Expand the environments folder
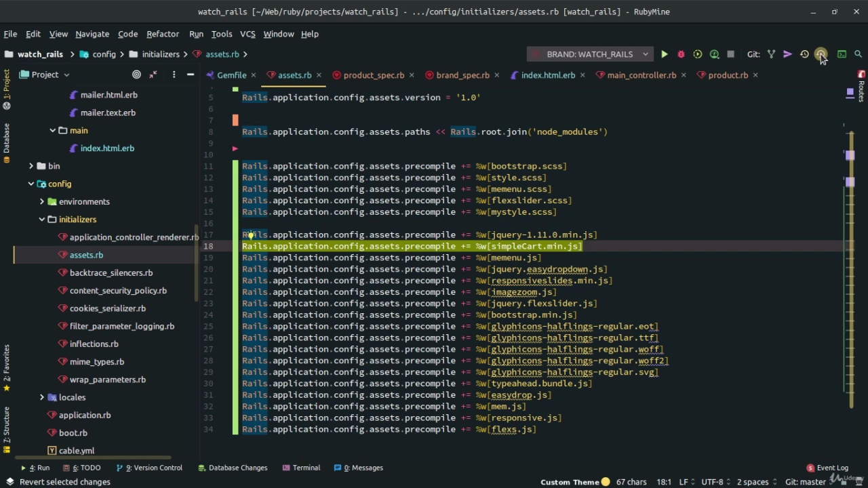This screenshot has height=488, width=868. [41, 201]
